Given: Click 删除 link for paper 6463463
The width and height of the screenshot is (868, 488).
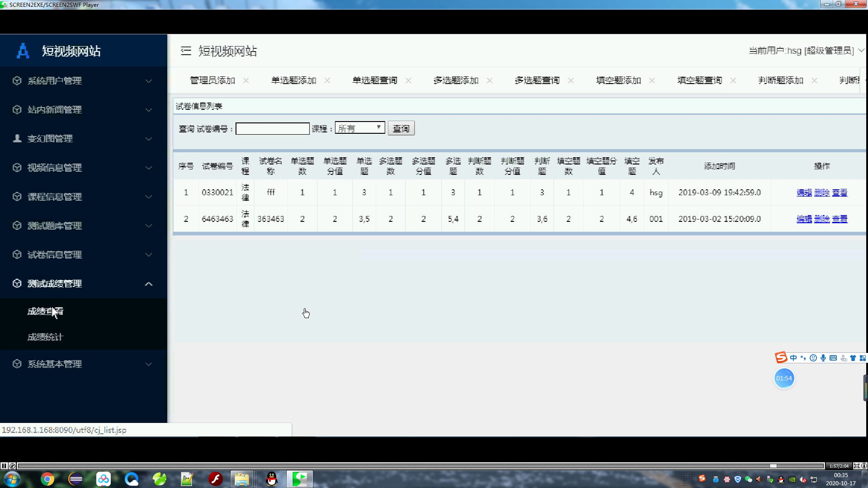Looking at the screenshot, I should 822,219.
